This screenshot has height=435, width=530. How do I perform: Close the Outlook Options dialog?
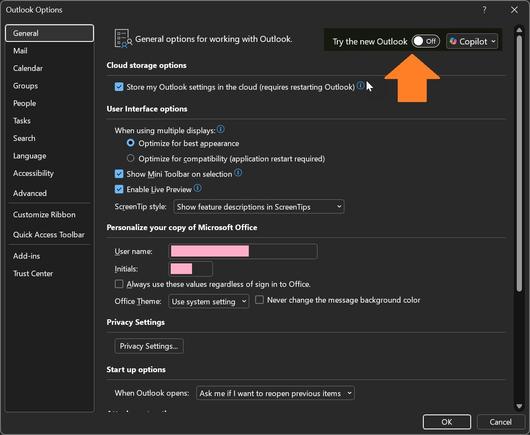514,10
